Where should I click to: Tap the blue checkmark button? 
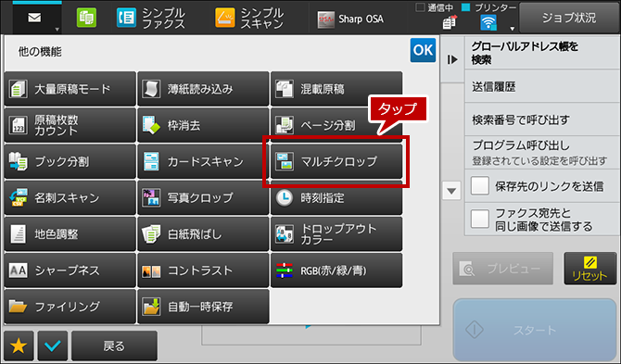[53, 346]
